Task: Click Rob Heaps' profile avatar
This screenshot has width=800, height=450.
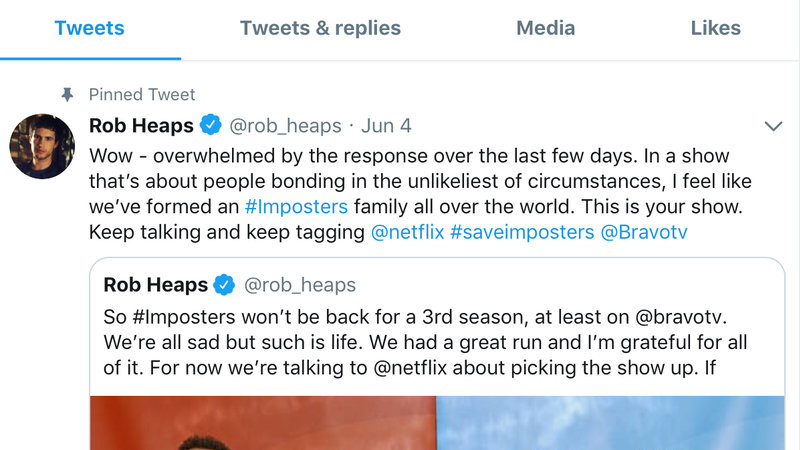Action: tap(42, 146)
